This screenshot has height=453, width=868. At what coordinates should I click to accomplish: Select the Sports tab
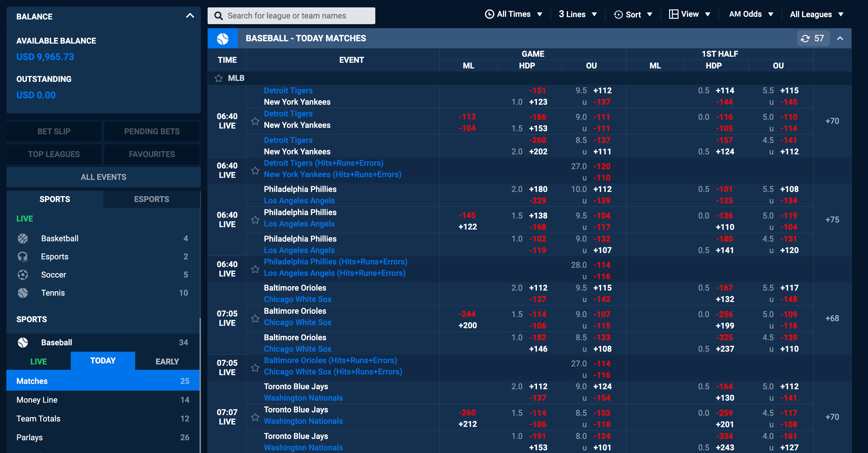(x=55, y=199)
